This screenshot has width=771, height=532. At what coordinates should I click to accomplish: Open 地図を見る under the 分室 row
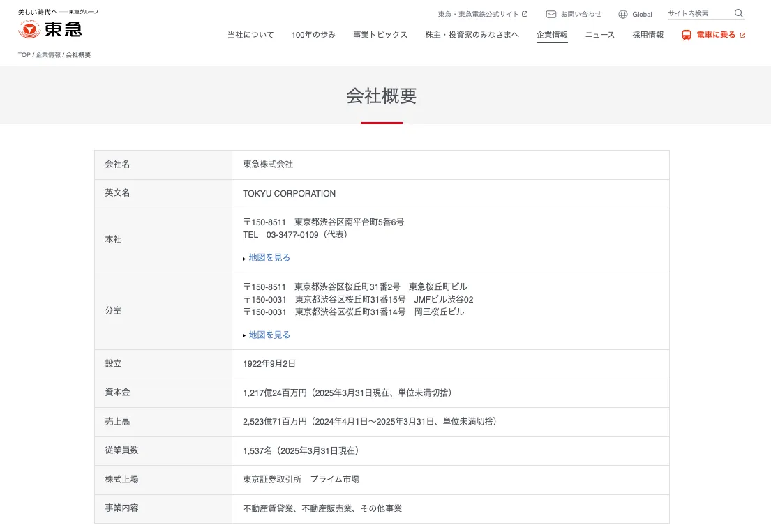point(271,335)
